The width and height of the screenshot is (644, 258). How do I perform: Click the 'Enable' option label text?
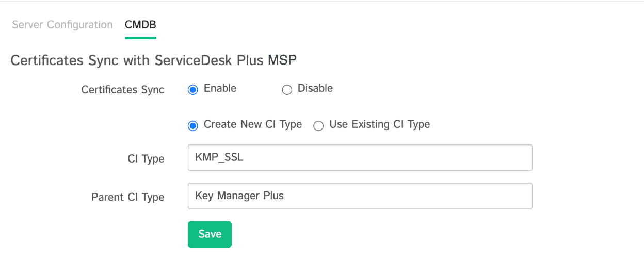pos(220,88)
